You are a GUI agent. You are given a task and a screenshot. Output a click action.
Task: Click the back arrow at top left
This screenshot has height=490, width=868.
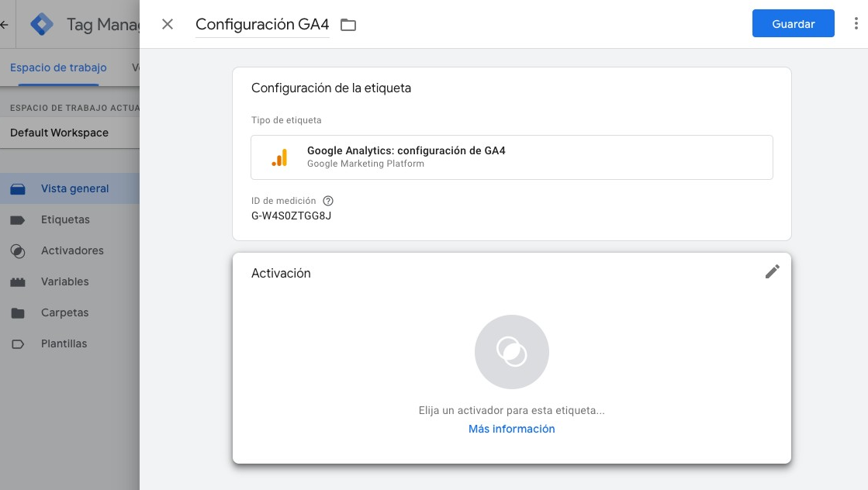click(4, 24)
